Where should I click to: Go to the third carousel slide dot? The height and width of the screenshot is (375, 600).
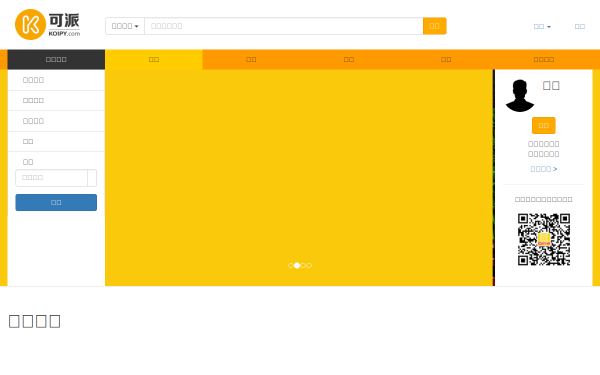coord(303,266)
